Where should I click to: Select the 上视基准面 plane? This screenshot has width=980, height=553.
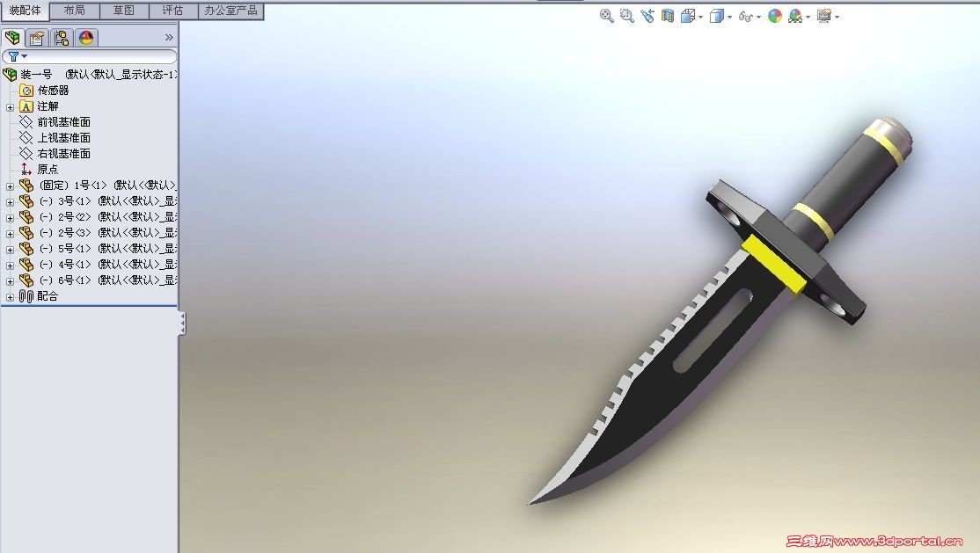(x=63, y=137)
